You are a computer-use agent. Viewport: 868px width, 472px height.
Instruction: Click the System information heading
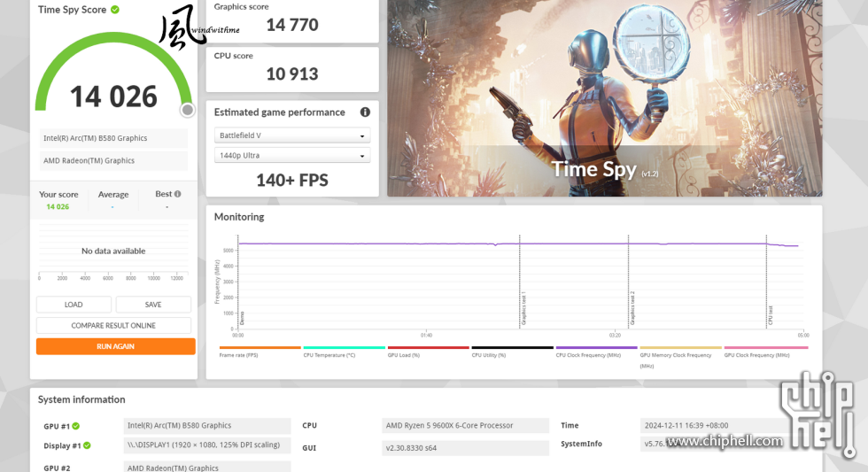81,399
